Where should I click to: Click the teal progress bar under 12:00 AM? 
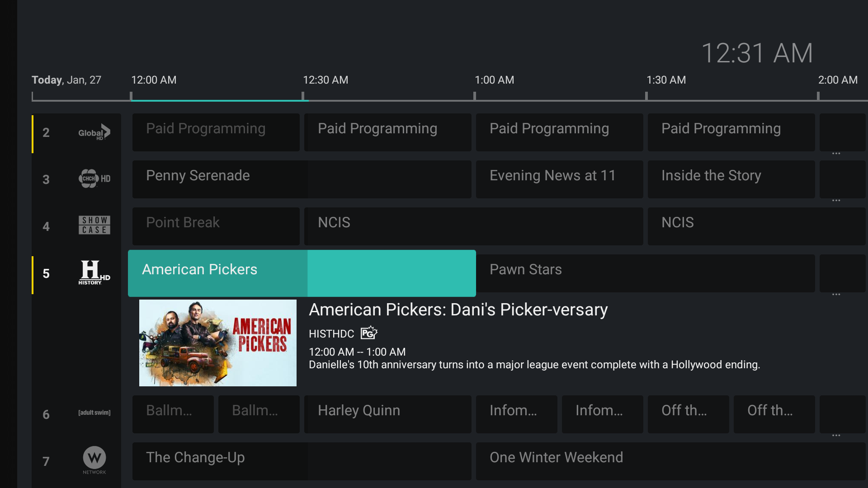(x=219, y=99)
